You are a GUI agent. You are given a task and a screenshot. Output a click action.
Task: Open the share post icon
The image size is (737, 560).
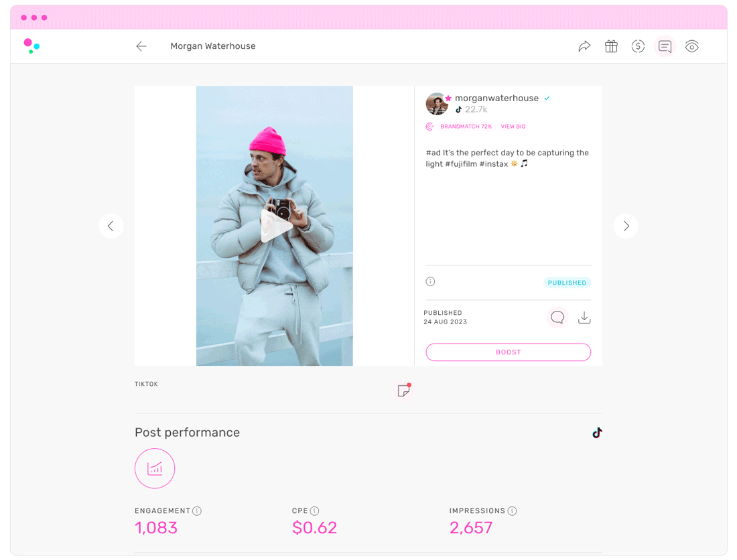coord(584,46)
